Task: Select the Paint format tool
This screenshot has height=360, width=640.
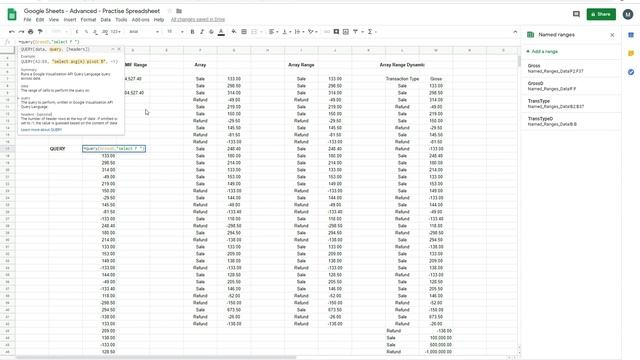Action: click(40, 31)
